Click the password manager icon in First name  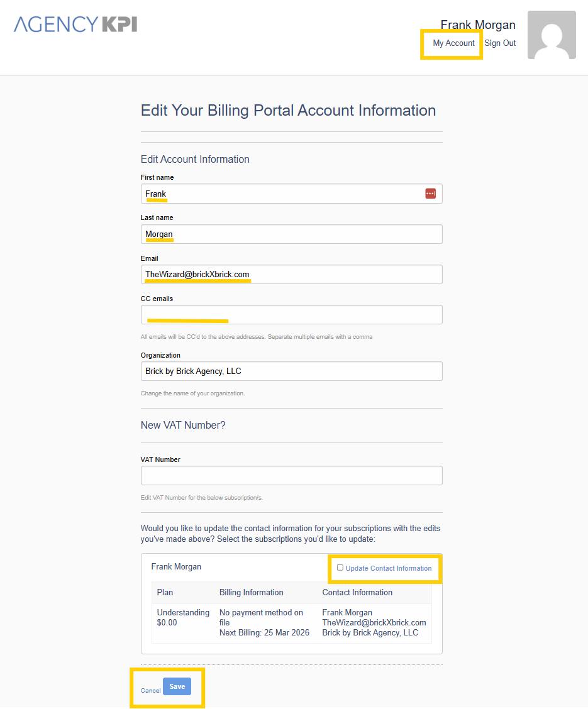coord(430,194)
